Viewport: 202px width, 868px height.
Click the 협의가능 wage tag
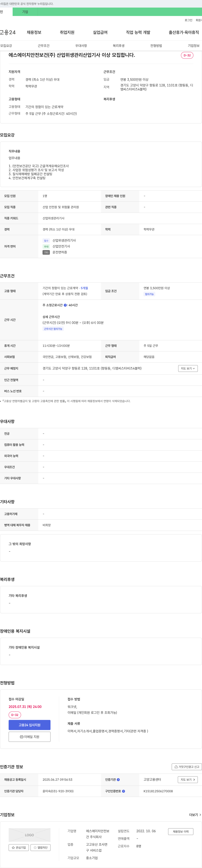point(149,294)
